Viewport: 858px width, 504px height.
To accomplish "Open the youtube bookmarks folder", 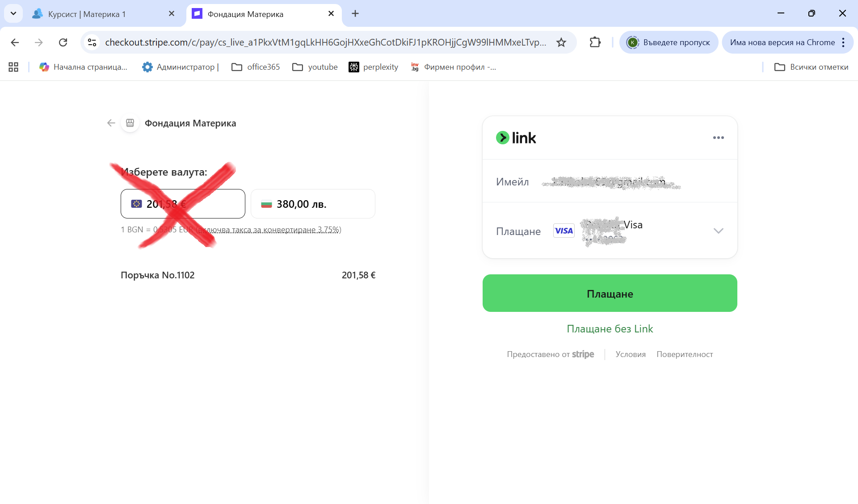I will (315, 67).
